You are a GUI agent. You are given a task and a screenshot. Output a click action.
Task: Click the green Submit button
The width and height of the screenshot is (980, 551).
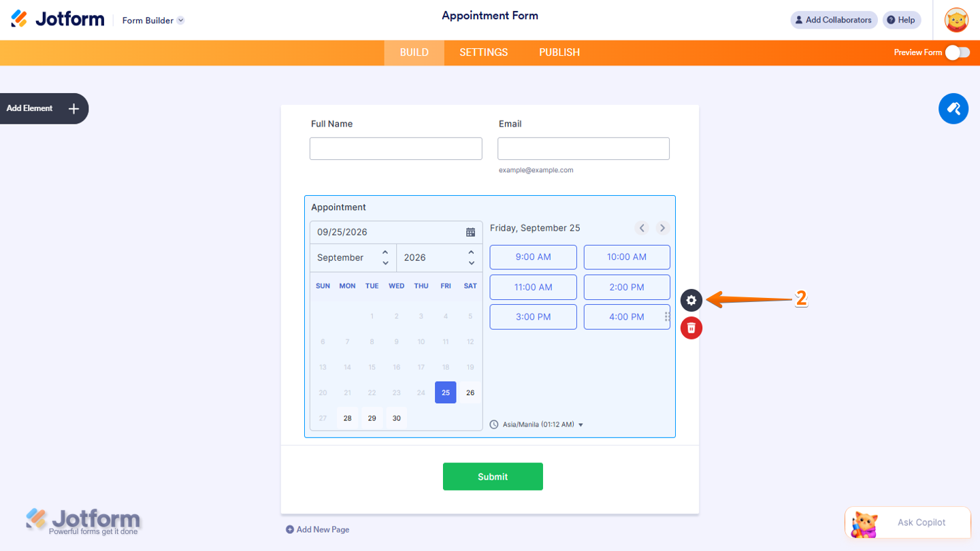(493, 476)
